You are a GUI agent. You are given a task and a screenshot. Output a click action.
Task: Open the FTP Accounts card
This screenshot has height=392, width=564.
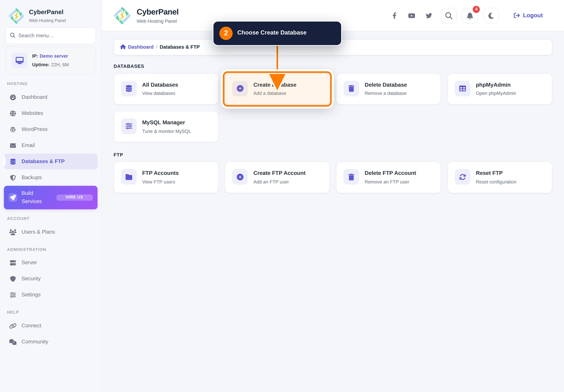pyautogui.click(x=166, y=177)
